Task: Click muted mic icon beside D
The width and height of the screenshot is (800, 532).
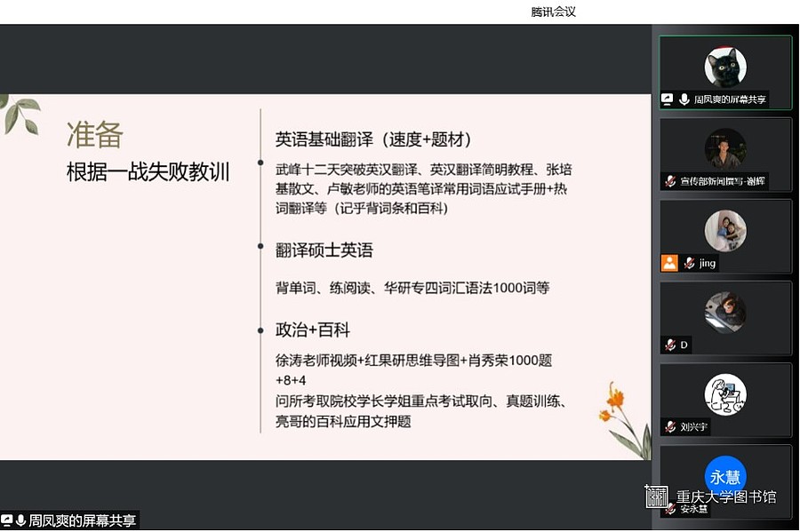Action: click(670, 345)
